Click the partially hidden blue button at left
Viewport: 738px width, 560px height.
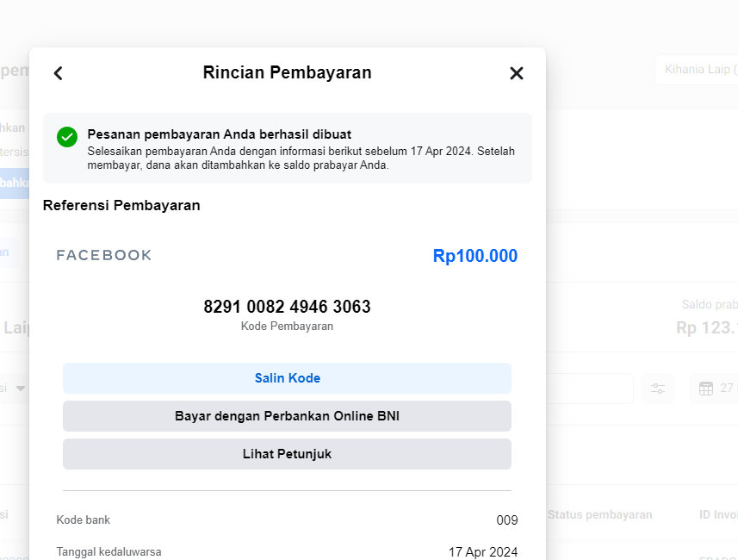coord(15,184)
